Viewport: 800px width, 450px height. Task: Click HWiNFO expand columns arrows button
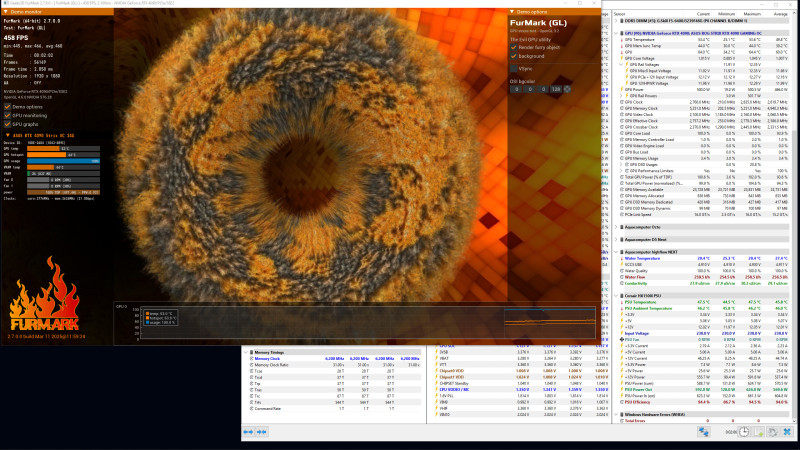(x=248, y=432)
